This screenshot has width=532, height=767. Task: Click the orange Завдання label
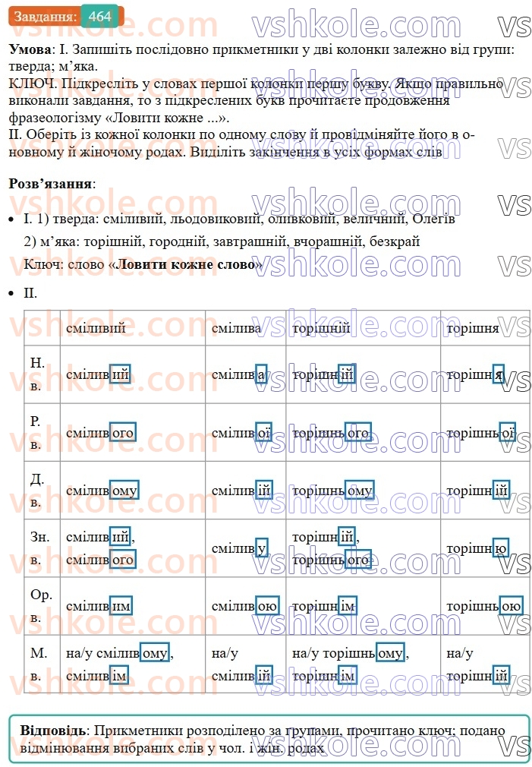45,17
